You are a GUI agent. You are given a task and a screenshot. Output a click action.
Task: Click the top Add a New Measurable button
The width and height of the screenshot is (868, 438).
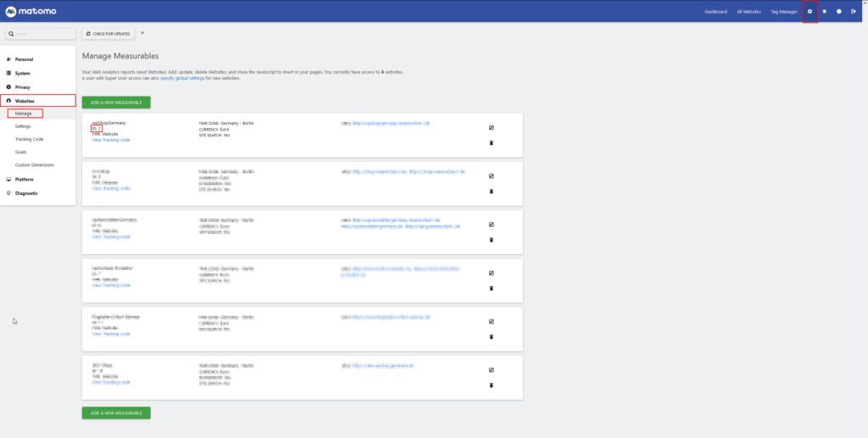[x=116, y=103]
